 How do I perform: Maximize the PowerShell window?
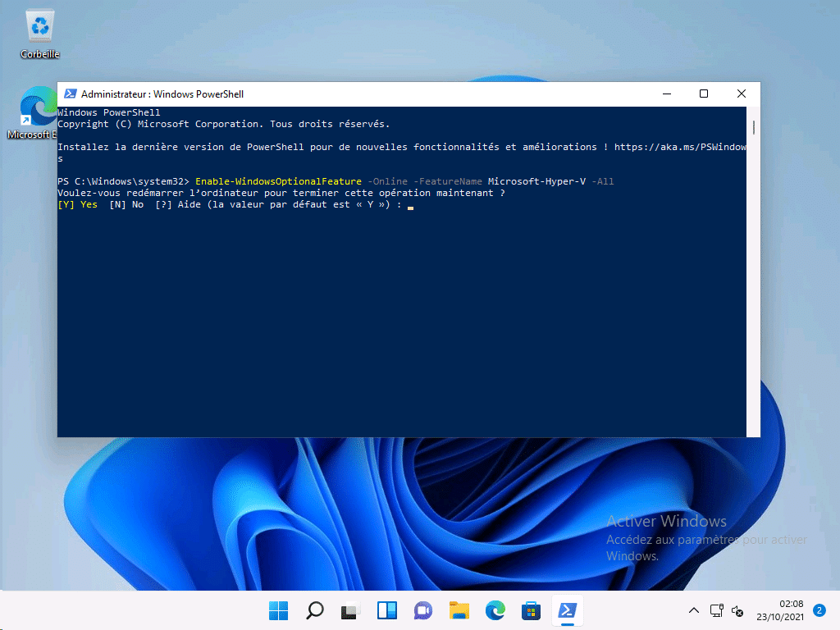point(704,94)
